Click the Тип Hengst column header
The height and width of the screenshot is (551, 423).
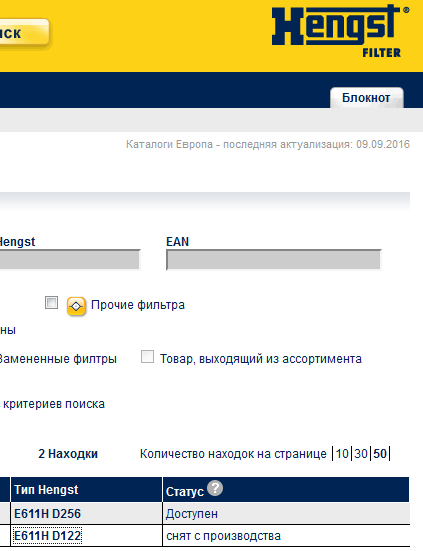coord(86,490)
